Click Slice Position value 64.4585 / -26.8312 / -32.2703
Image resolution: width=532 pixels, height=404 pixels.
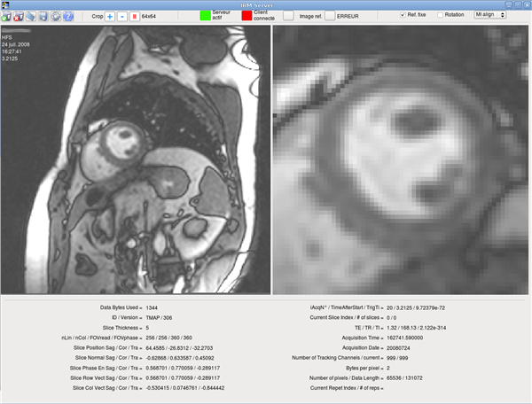coord(179,348)
